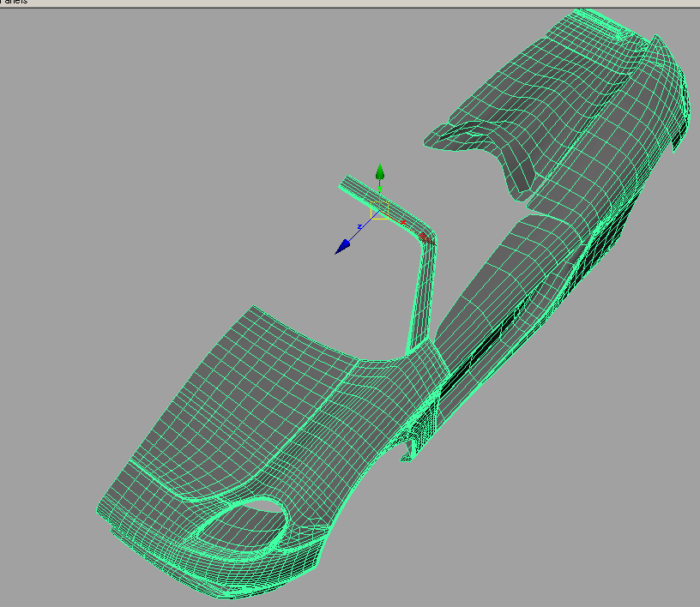This screenshot has width=700, height=607.
Task: Select the blue Z-axis manipulator arrow
Action: [x=342, y=247]
